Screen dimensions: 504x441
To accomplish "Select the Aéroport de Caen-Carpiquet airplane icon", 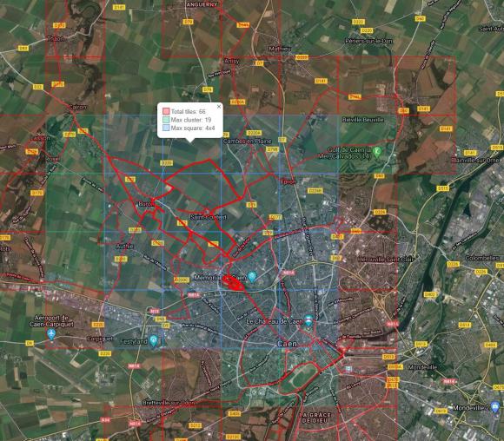I will coord(51,335).
